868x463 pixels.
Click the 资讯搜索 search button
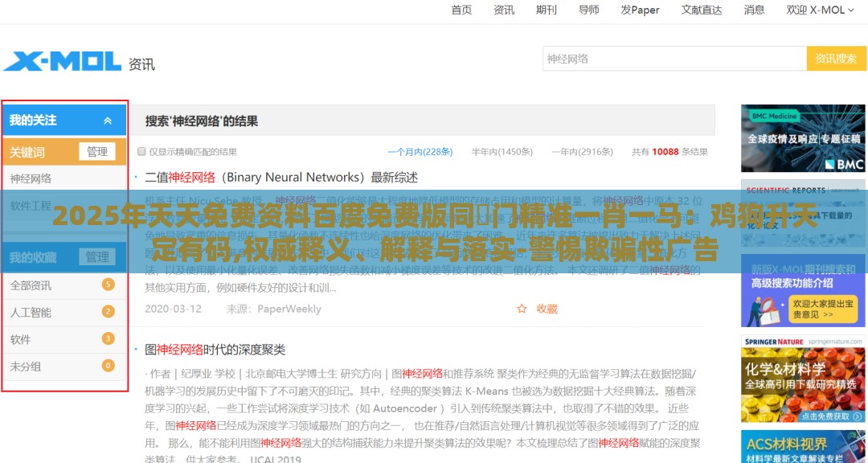tap(836, 58)
